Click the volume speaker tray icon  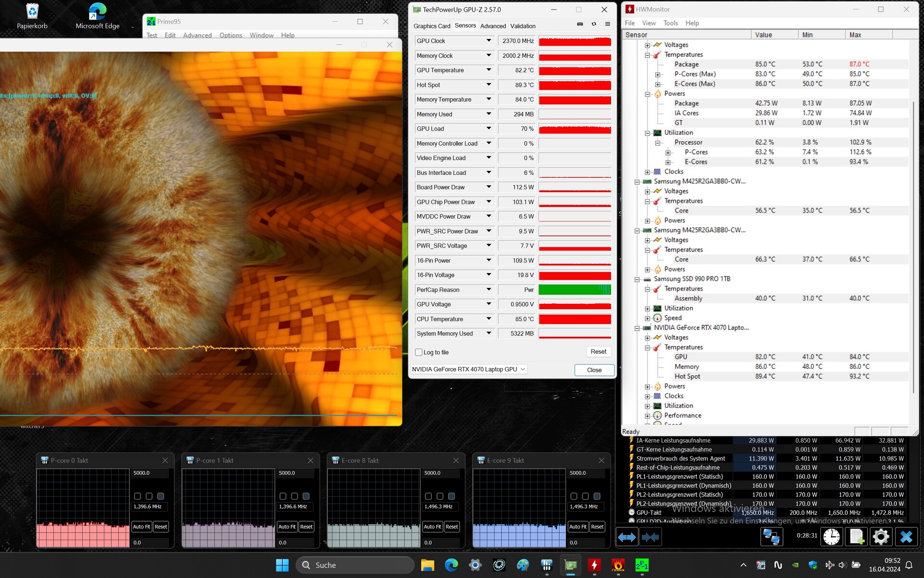(x=842, y=565)
